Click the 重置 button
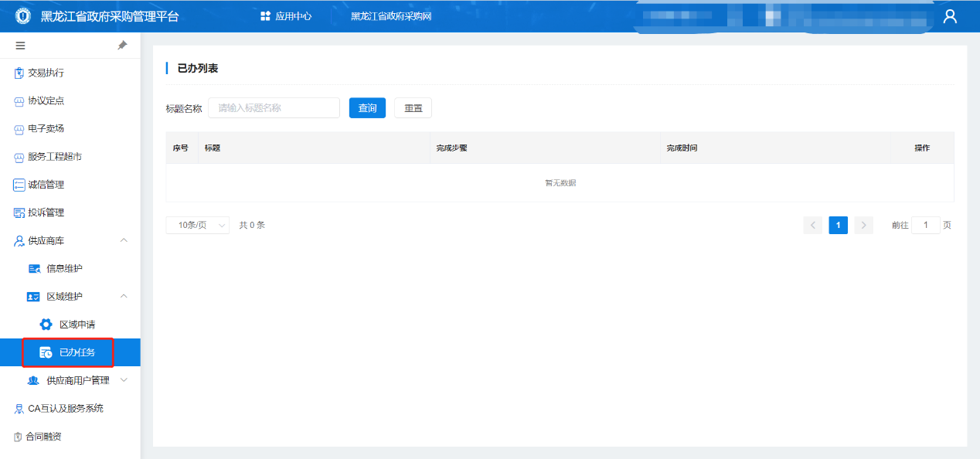The image size is (980, 459). [x=413, y=108]
